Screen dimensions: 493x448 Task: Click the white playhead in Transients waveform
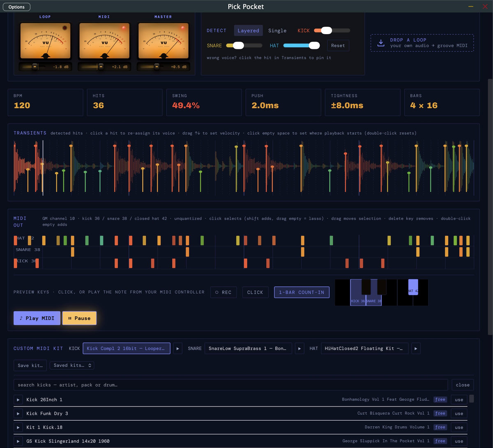coord(43,169)
